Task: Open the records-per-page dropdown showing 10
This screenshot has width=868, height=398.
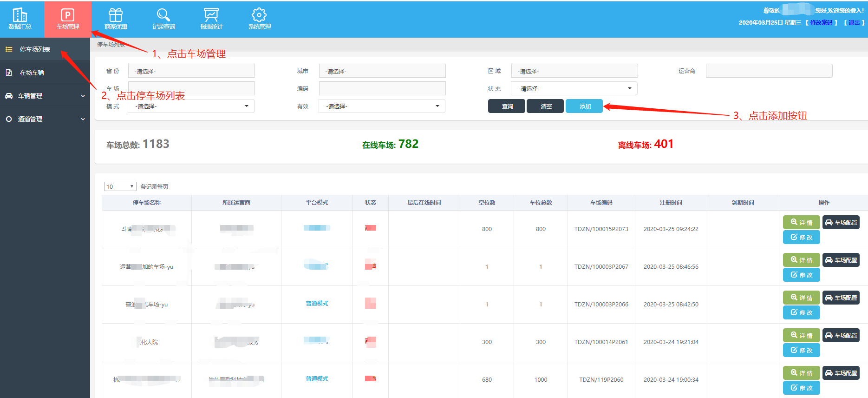Action: coord(120,186)
